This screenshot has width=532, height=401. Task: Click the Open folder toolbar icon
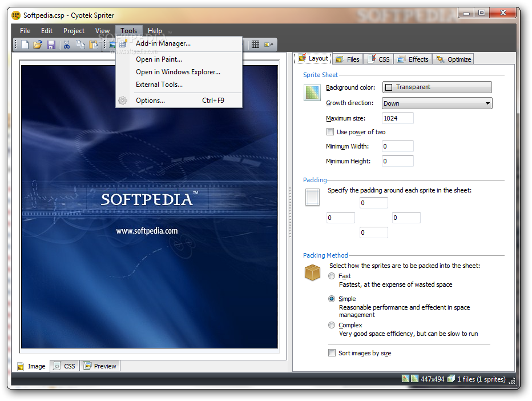38,45
